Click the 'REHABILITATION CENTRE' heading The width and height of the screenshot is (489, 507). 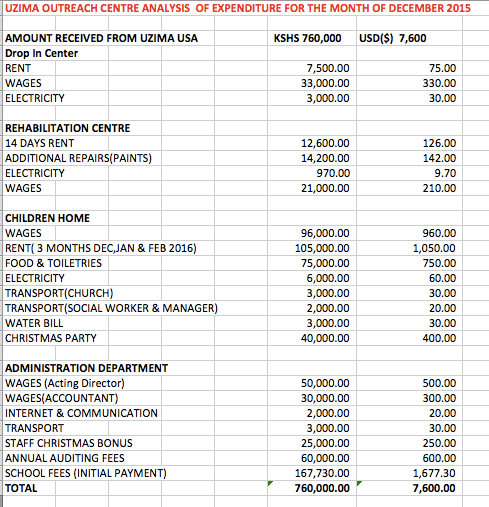(x=67, y=128)
